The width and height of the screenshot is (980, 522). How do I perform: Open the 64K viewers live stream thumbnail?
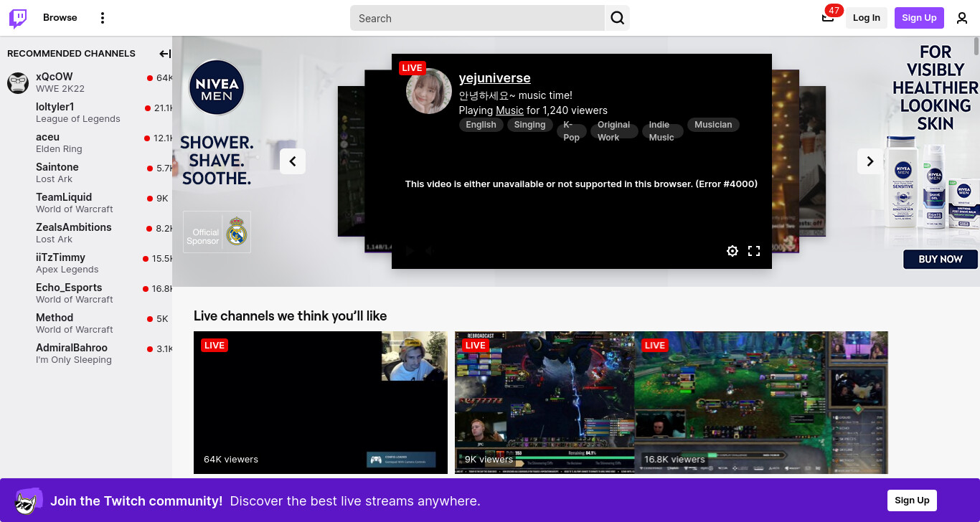[321, 402]
